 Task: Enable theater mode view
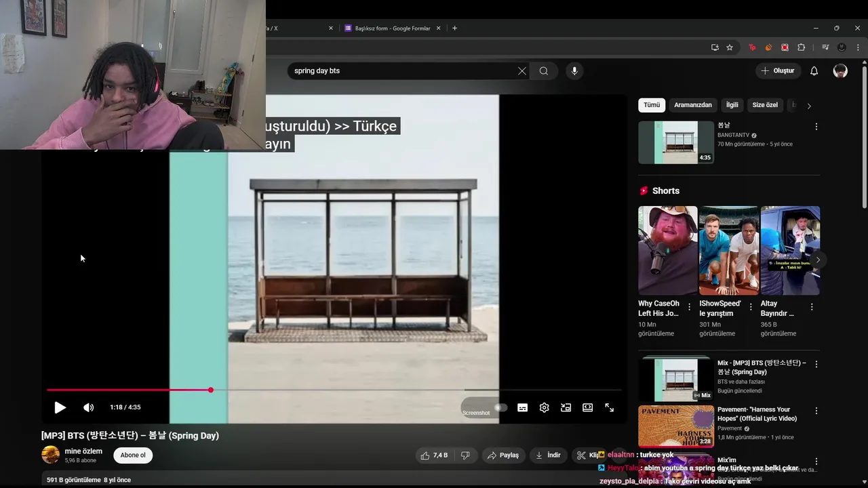point(587,407)
